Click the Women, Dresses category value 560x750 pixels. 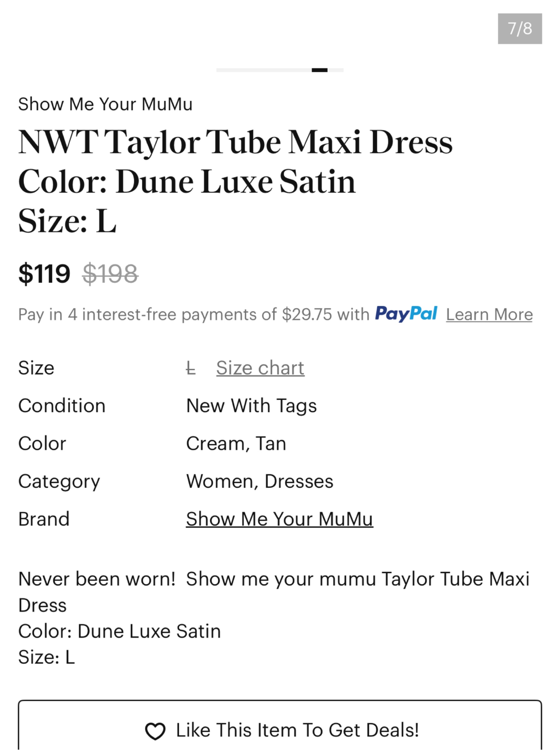click(x=260, y=481)
